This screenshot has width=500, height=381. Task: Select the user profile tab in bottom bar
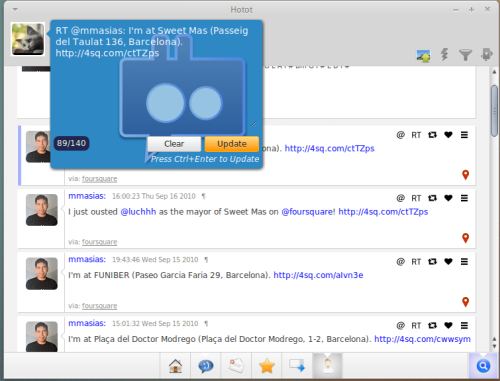tap(327, 365)
